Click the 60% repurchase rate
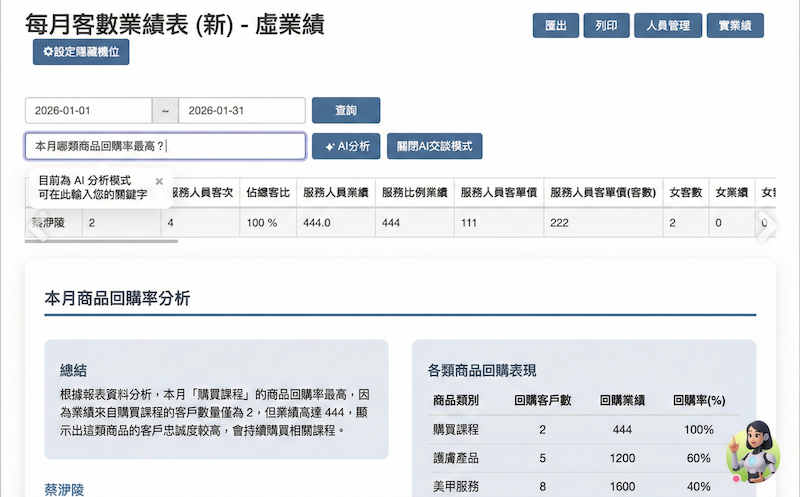 (699, 458)
